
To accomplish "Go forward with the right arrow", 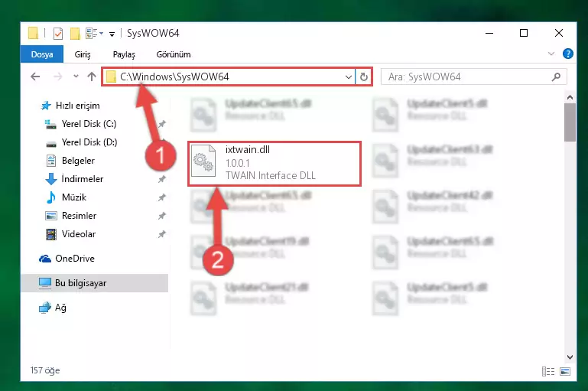I will (58, 77).
